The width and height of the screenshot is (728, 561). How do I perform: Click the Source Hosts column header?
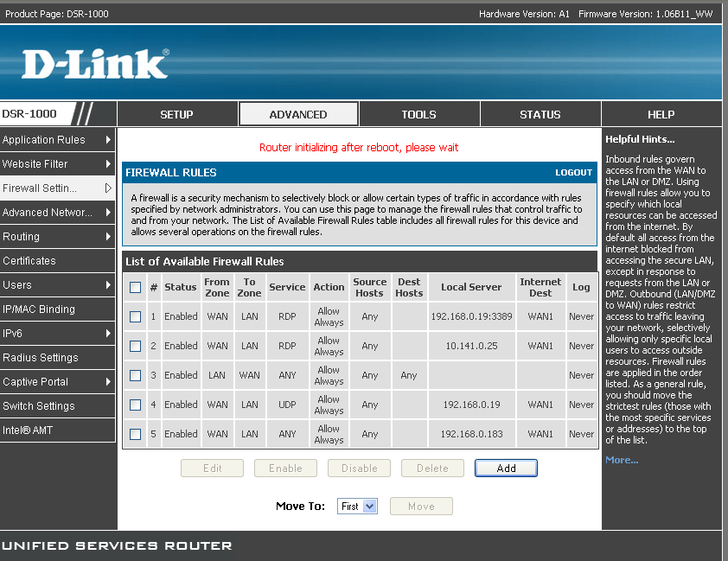(x=369, y=287)
